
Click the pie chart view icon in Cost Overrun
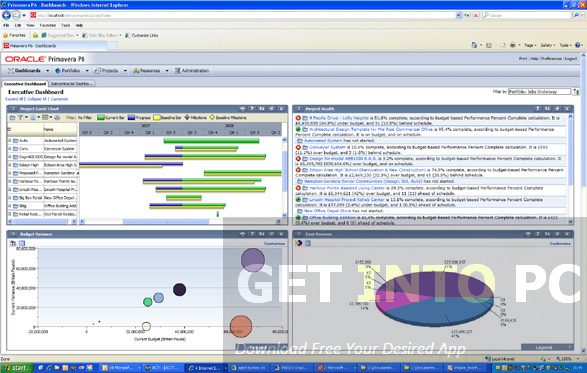point(299,243)
